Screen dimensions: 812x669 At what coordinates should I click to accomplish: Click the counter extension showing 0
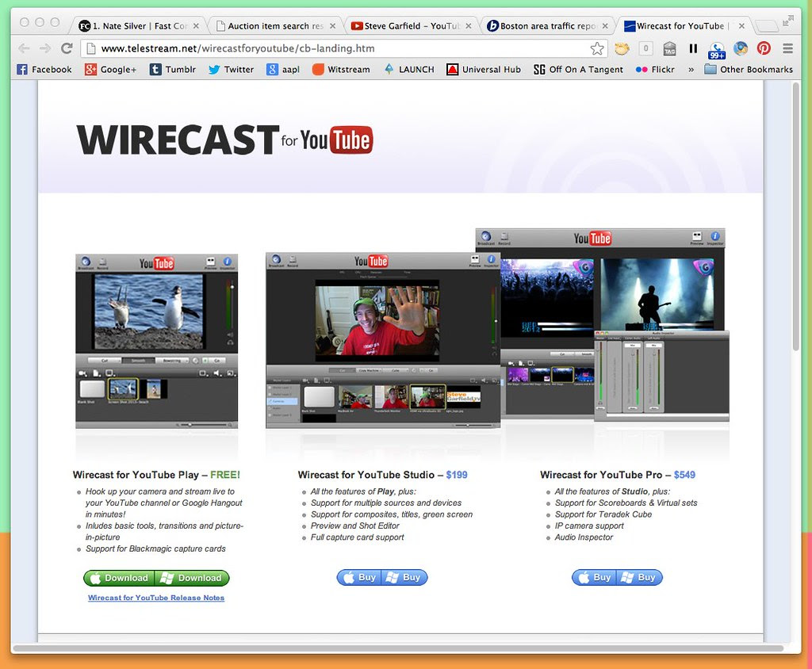point(645,48)
